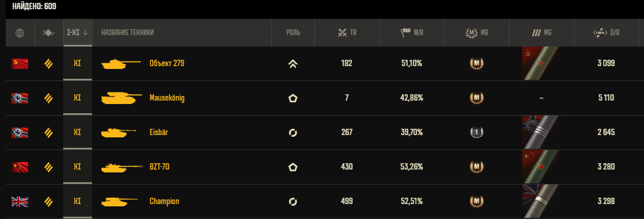Open the Объект 279 vehicle link
This screenshot has width=644, height=219.
[x=167, y=63]
